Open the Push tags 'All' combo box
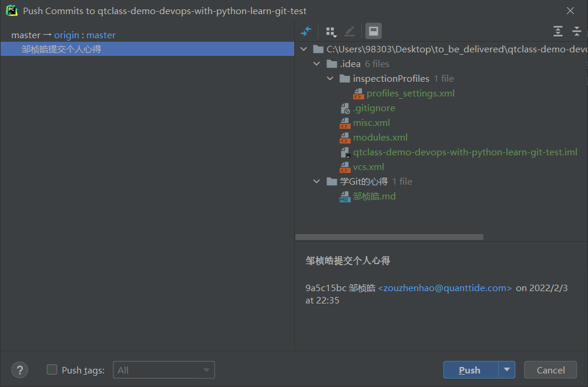The width and height of the screenshot is (588, 387). coord(164,370)
